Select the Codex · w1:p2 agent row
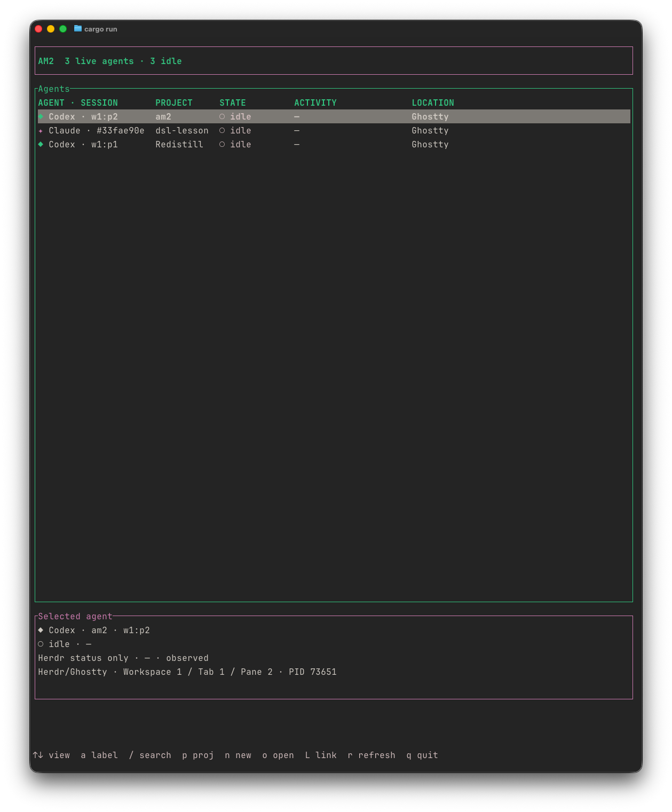The height and width of the screenshot is (812, 672). pyautogui.click(x=334, y=116)
